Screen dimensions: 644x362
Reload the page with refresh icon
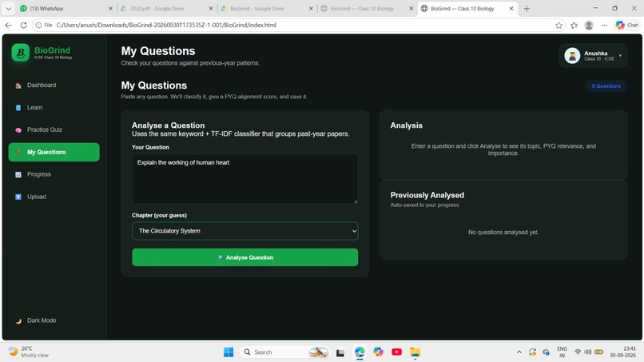pos(23,25)
